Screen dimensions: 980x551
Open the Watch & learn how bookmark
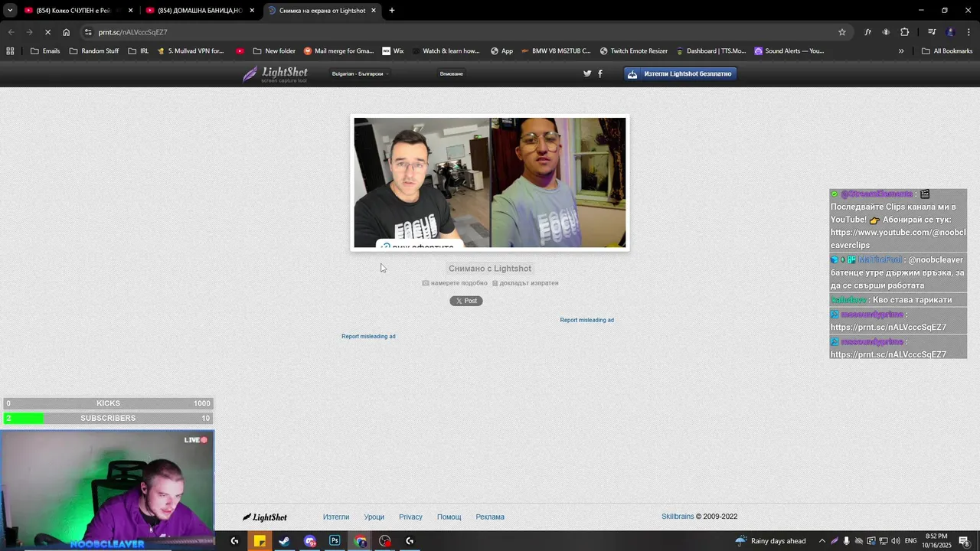pos(445,51)
